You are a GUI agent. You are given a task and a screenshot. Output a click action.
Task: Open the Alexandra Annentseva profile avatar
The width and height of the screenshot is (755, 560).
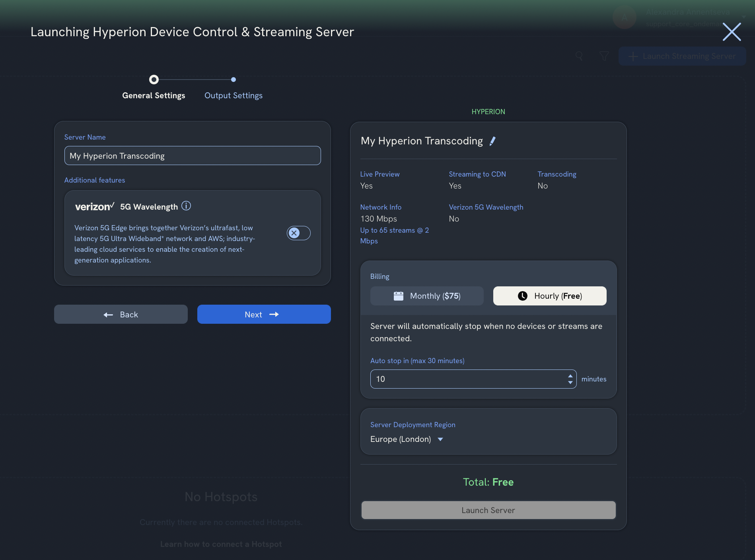(624, 17)
